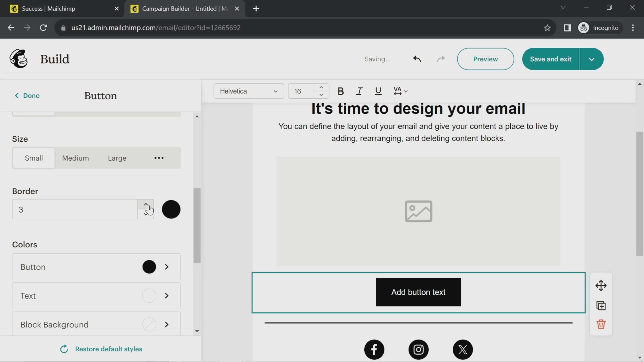Image resolution: width=644 pixels, height=362 pixels.
Task: Click the X social icon
Action: (x=463, y=349)
